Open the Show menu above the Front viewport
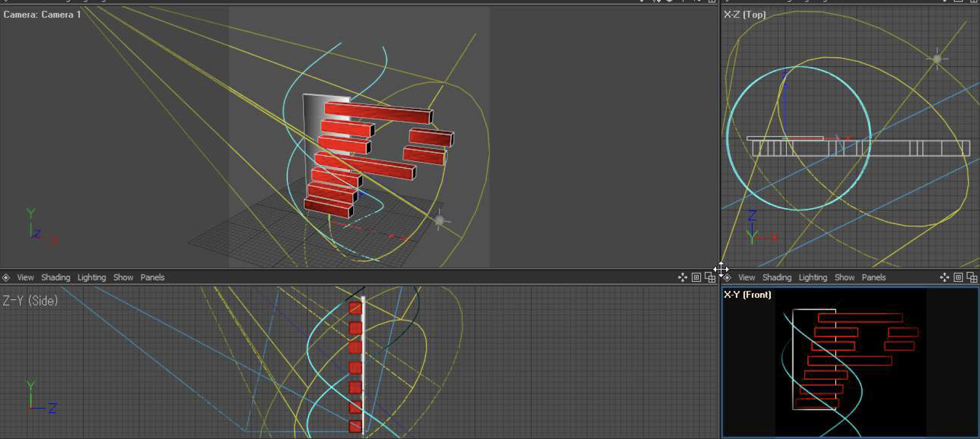The height and width of the screenshot is (439, 980). pos(844,278)
